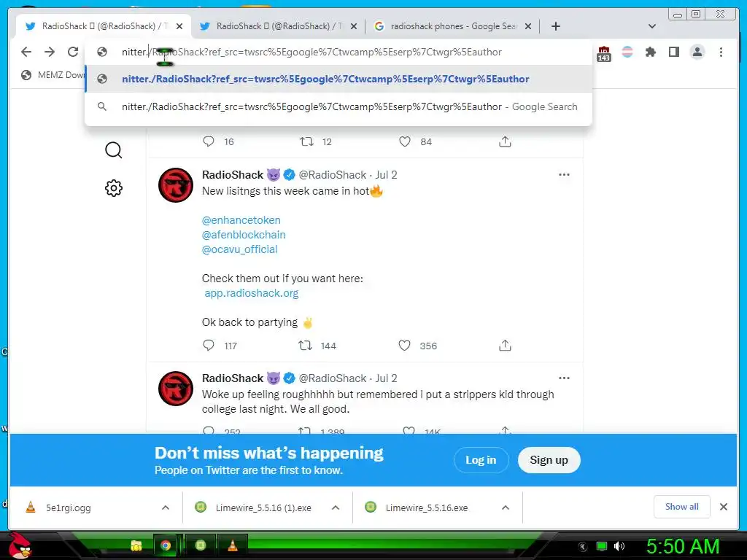
Task: Open a new browser tab
Action: [555, 26]
